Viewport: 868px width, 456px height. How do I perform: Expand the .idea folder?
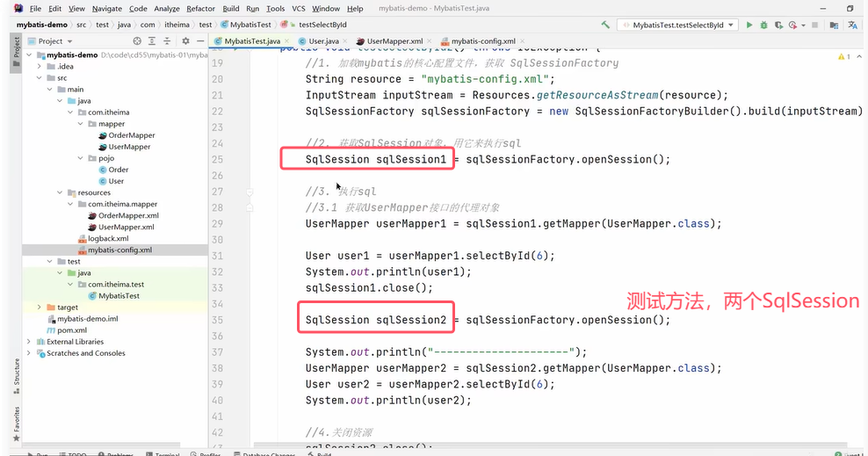[39, 67]
